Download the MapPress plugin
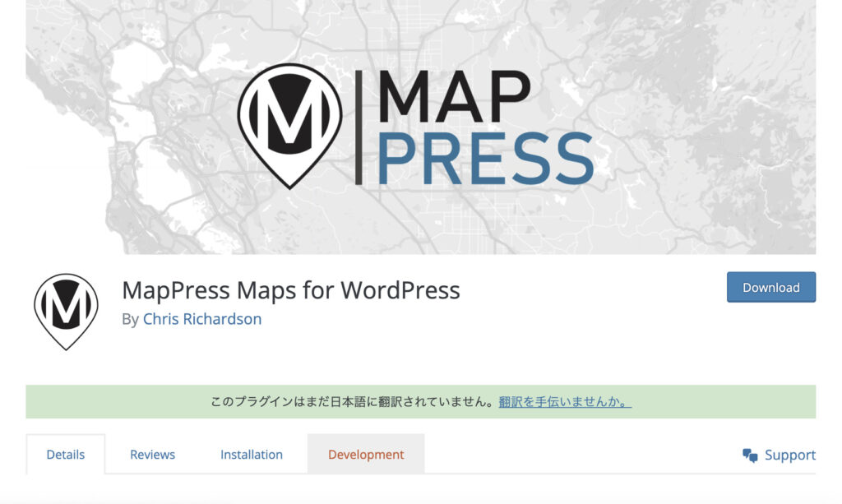This screenshot has width=842, height=504. 771,287
